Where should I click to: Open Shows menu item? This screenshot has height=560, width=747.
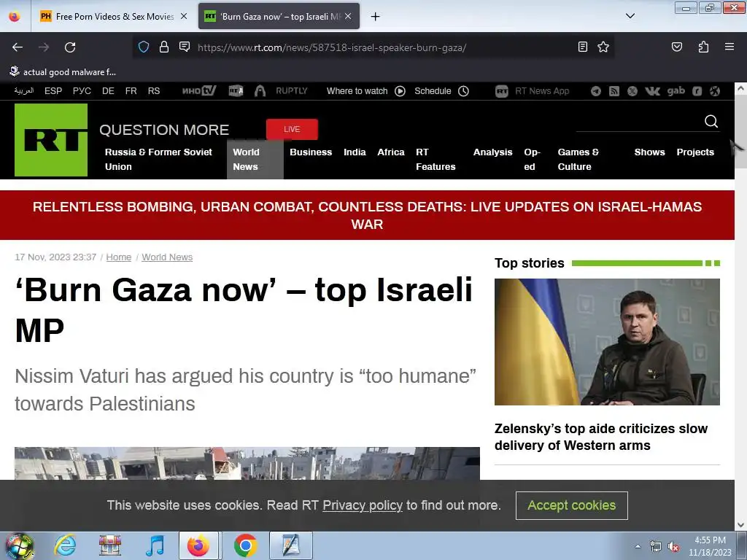(649, 152)
